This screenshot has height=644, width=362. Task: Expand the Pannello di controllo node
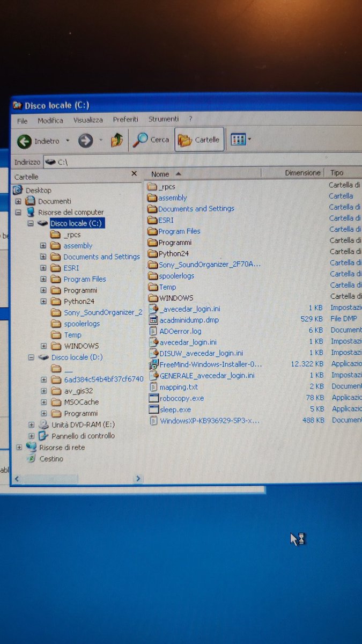(31, 436)
